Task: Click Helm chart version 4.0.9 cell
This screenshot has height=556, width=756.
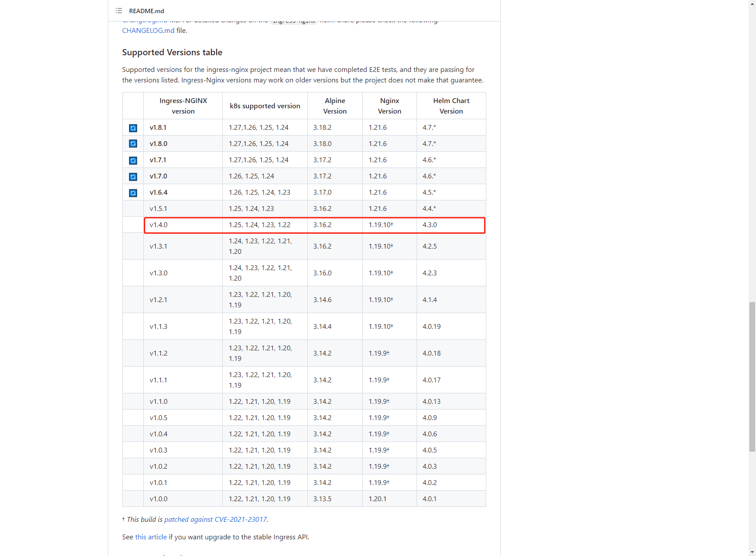Action: click(451, 418)
